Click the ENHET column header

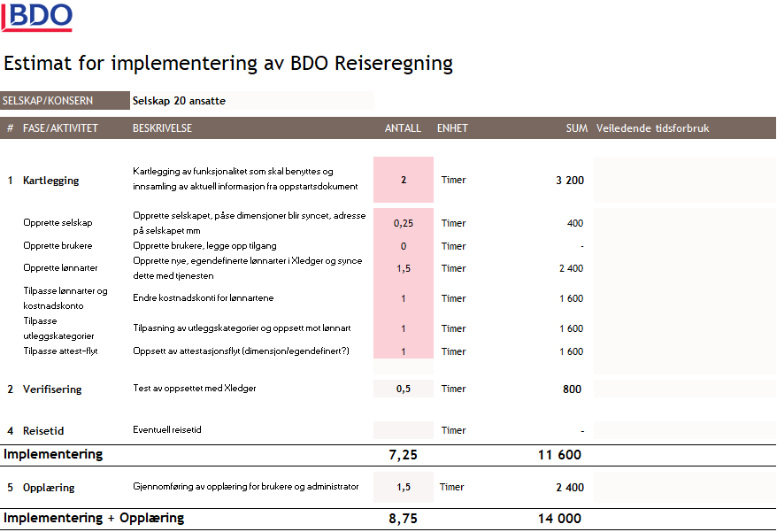click(x=452, y=128)
